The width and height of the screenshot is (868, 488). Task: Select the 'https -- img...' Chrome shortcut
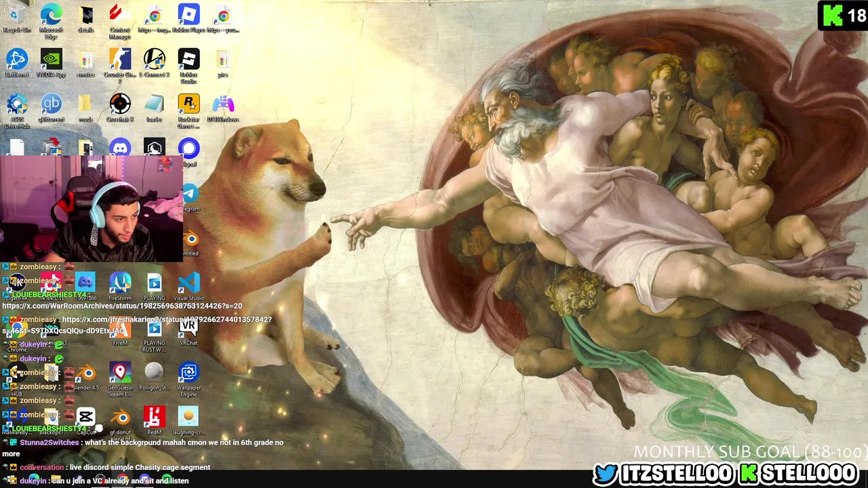click(155, 18)
